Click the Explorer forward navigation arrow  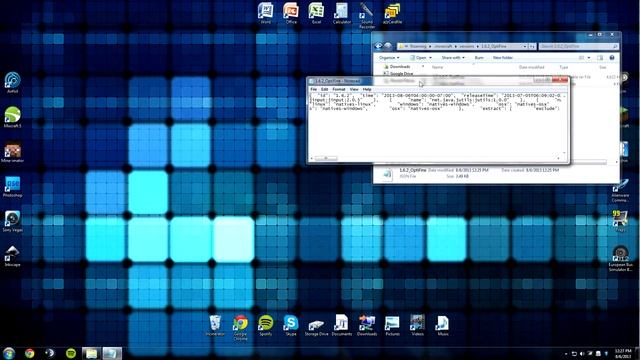click(388, 46)
